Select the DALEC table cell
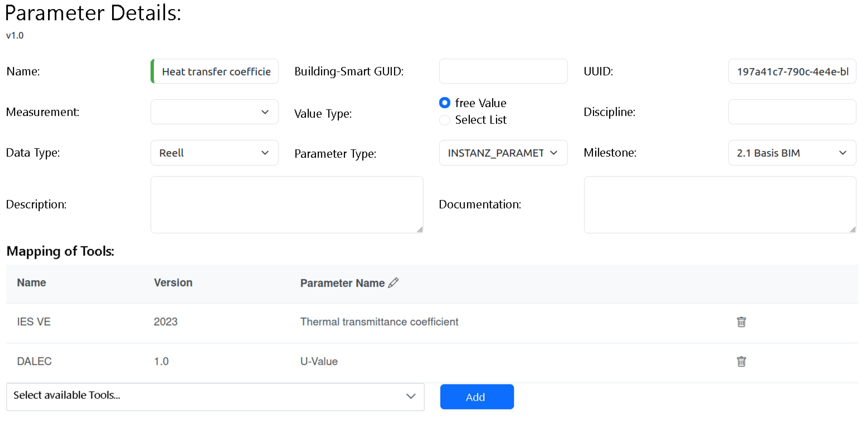The image size is (868, 421). pyautogui.click(x=34, y=361)
